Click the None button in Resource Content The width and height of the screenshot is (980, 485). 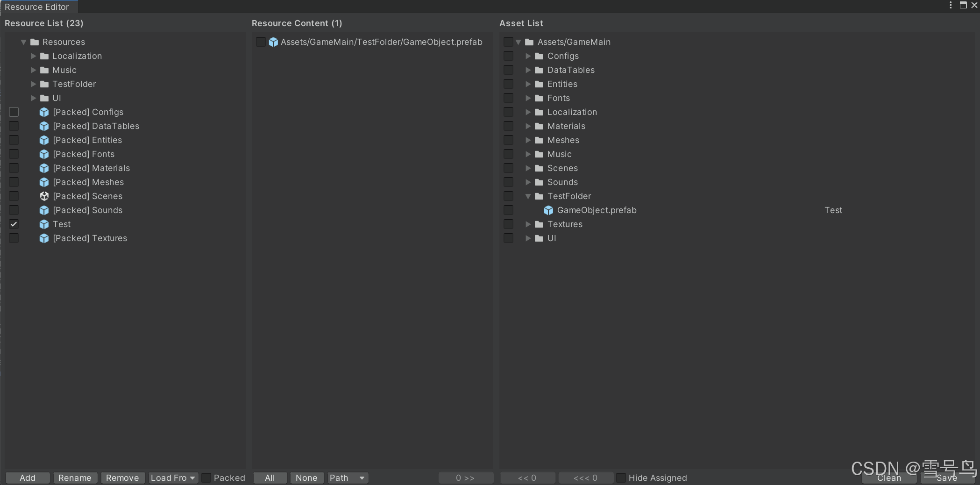(x=306, y=478)
